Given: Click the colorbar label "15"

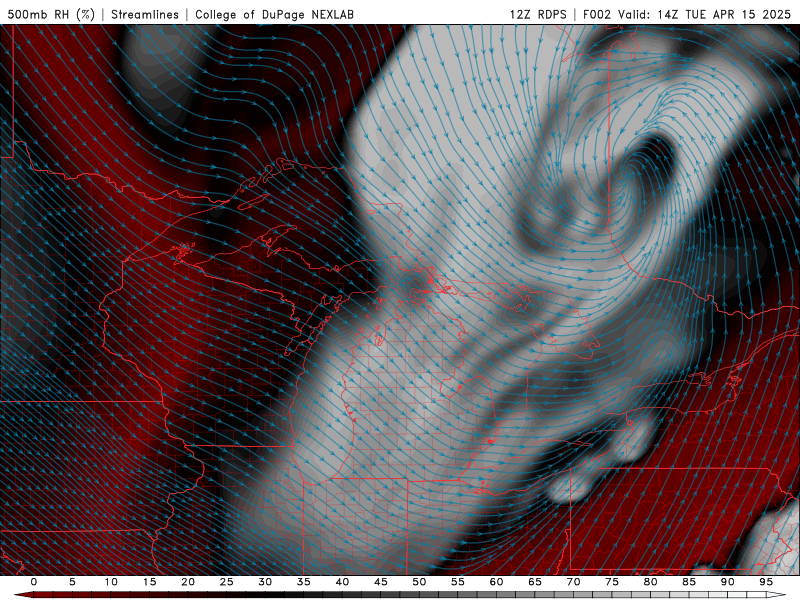Looking at the screenshot, I should (x=149, y=582).
